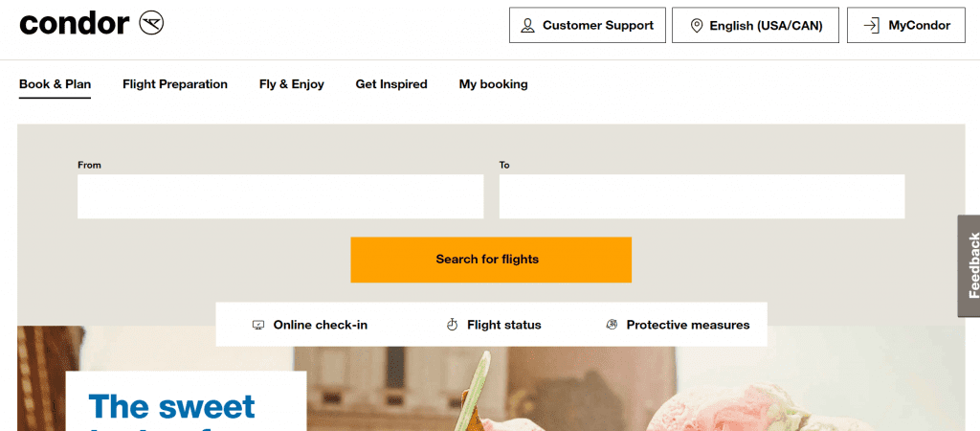980x431 pixels.
Task: Click the MyCondor login arrow icon
Action: point(871,26)
